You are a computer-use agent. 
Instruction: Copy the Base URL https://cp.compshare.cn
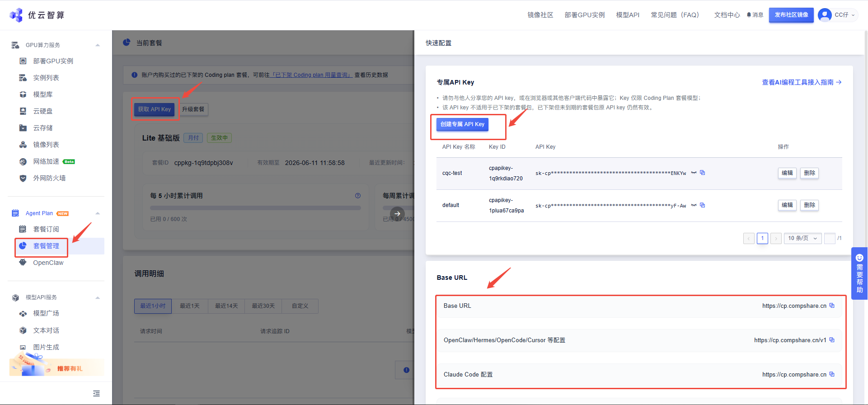tap(832, 306)
